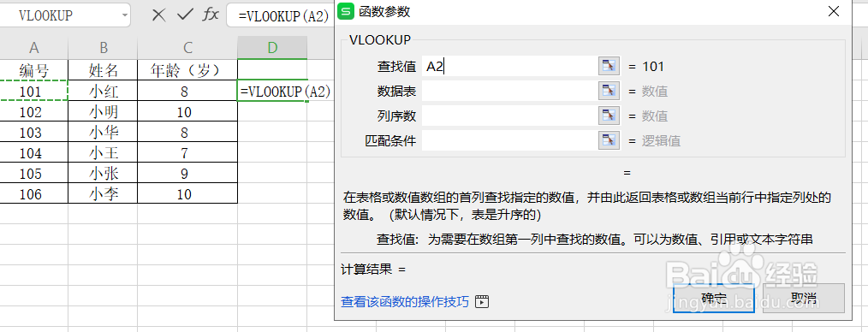Select the age cell in 小张 row

pos(187,173)
